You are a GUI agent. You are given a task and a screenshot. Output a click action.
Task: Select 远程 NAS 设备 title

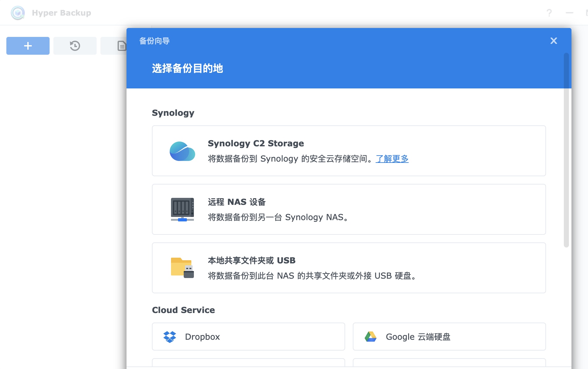[x=237, y=202]
